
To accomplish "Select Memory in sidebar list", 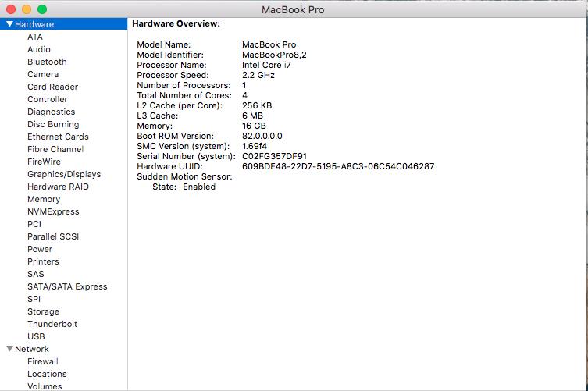I will coord(44,199).
